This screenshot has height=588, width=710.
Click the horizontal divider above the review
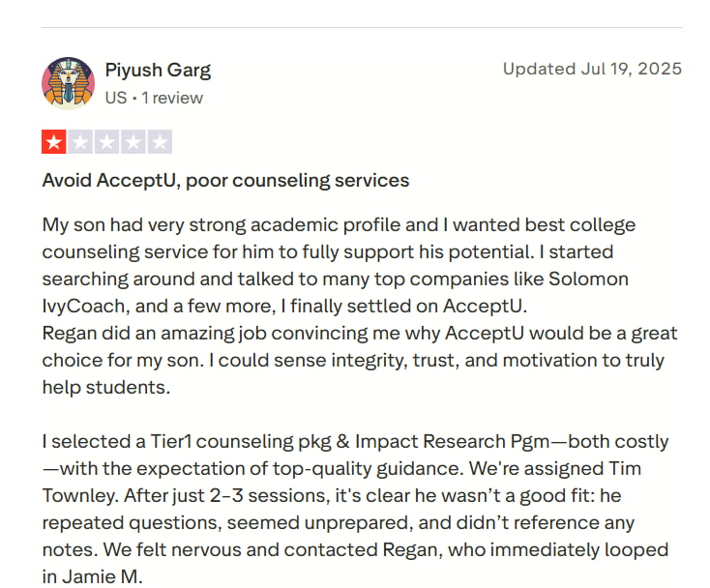click(362, 27)
